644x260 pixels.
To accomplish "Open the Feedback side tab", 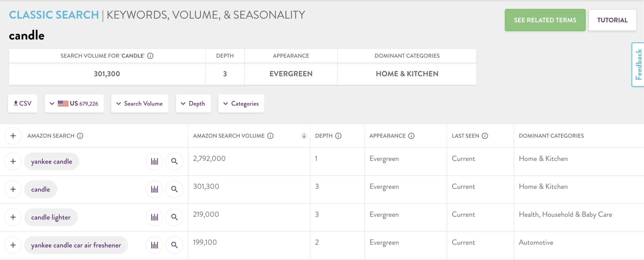I will (638, 65).
